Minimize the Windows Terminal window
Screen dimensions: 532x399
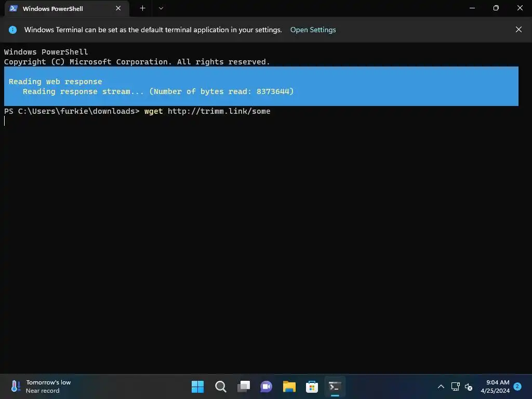(x=472, y=8)
